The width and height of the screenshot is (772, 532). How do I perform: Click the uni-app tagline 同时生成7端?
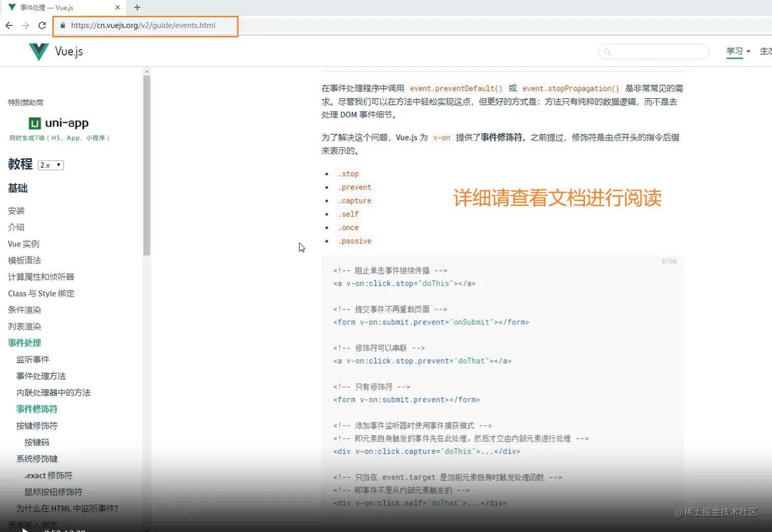click(59, 138)
